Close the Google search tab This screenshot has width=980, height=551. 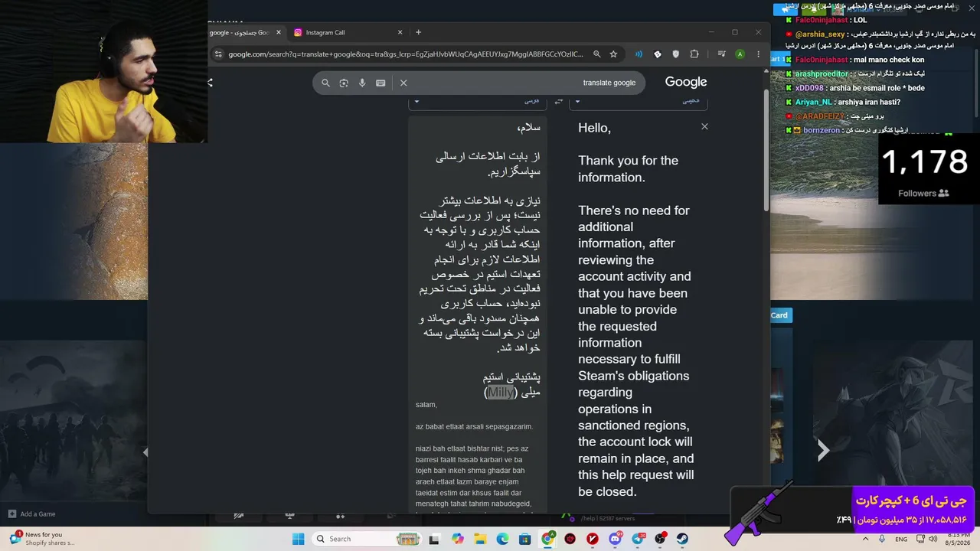(x=278, y=32)
